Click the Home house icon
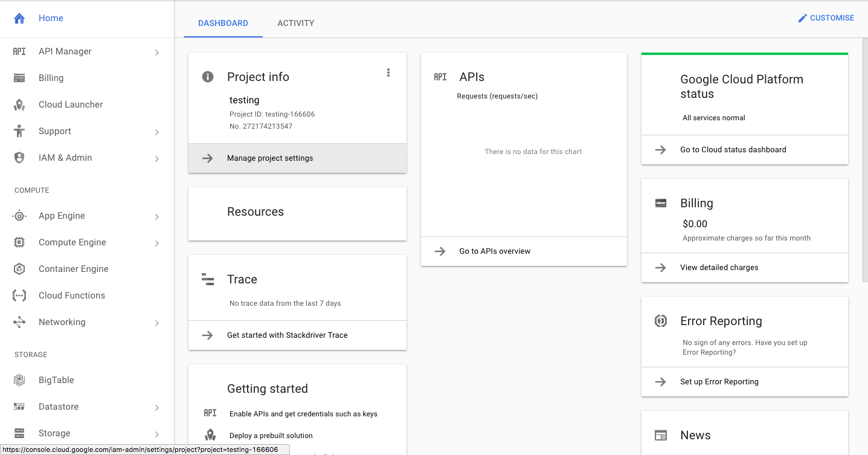This screenshot has height=455, width=868. tap(19, 18)
